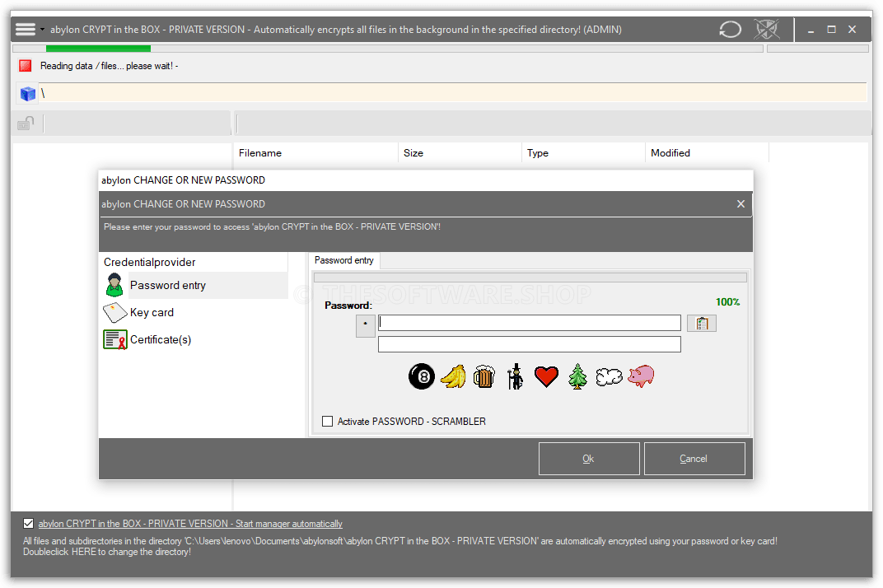Click the blue cube box icon
The image size is (883, 588).
28,94
